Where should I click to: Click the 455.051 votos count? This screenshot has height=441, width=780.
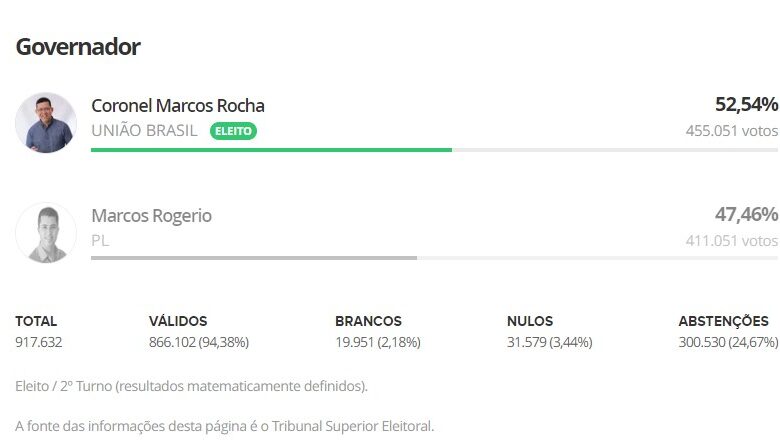pyautogui.click(x=731, y=131)
